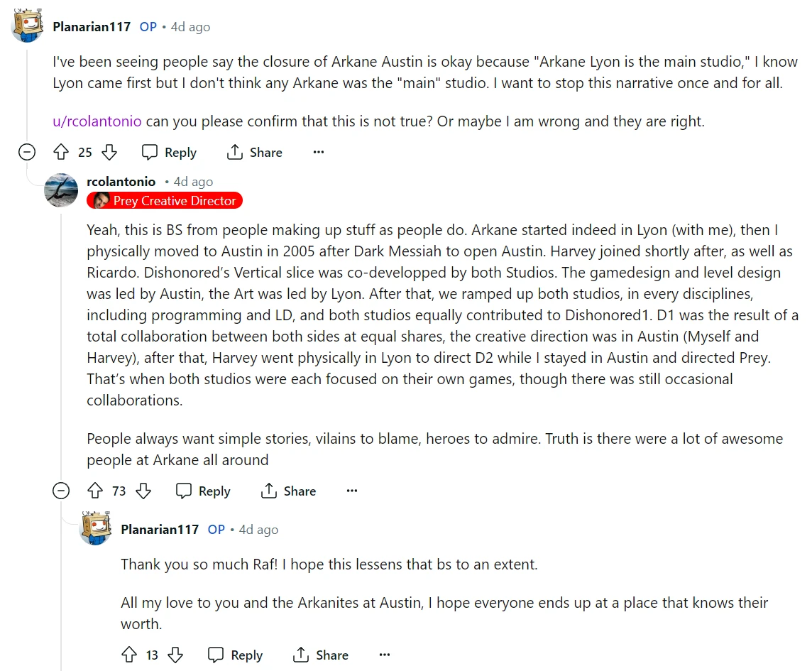Share the top comment by Planarian117
Viewport: 812px width, 671px height.
click(x=254, y=152)
